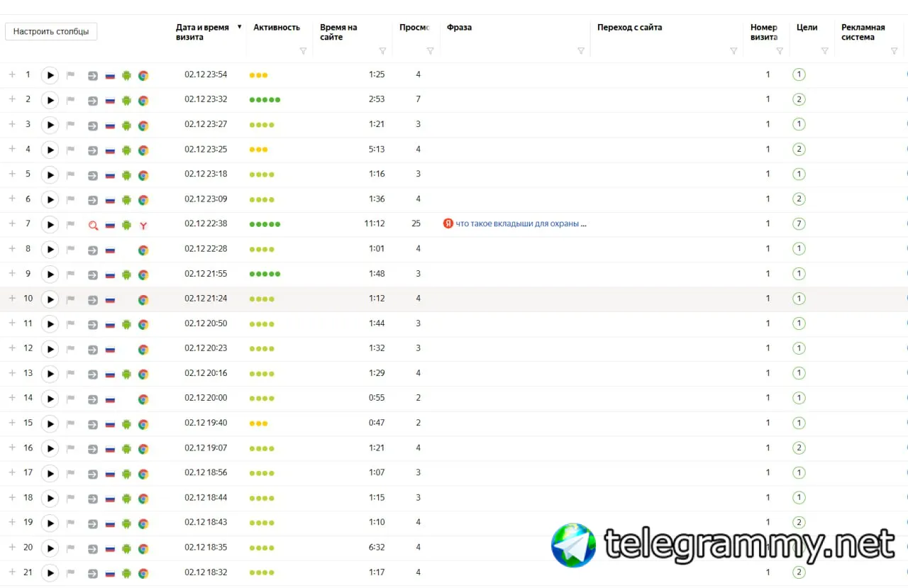
Task: Click the Android icon in row 18
Action: click(x=126, y=499)
